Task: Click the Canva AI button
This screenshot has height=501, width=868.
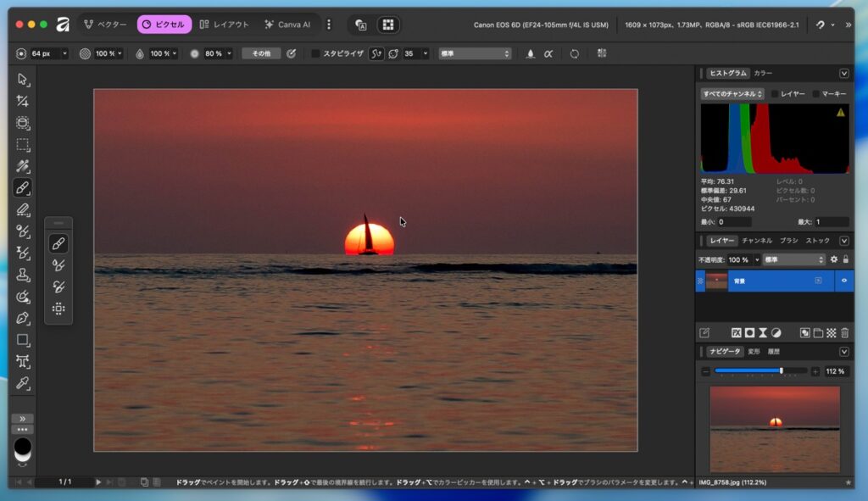Action: click(x=287, y=25)
